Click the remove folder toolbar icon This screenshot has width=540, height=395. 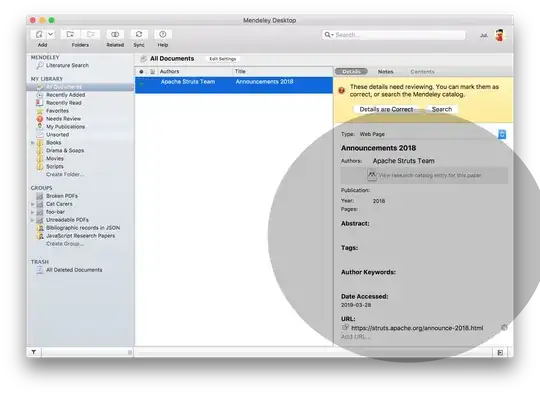91,34
